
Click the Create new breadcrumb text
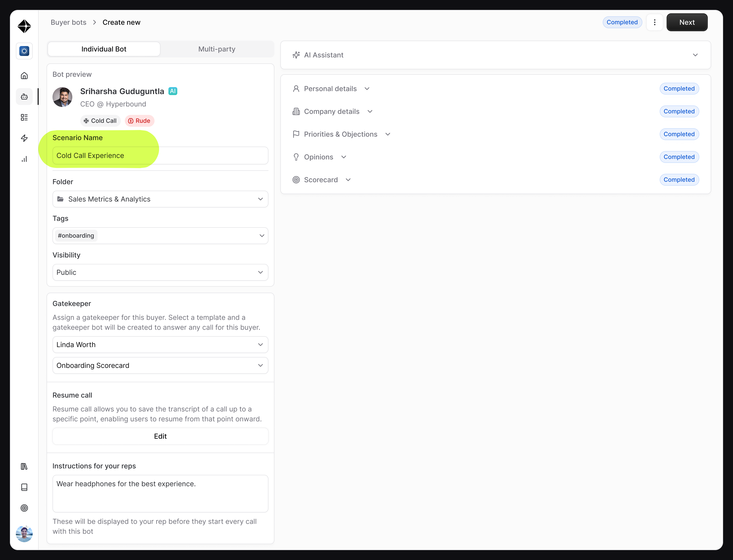coord(121,22)
